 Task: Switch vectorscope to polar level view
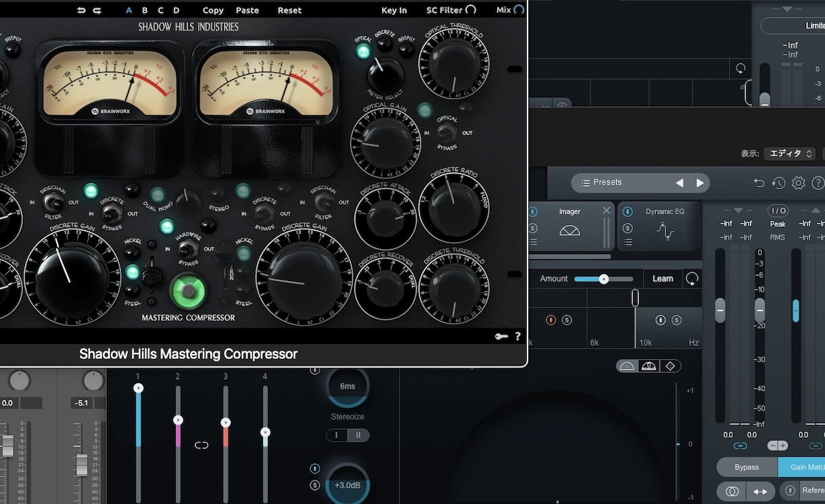point(649,366)
